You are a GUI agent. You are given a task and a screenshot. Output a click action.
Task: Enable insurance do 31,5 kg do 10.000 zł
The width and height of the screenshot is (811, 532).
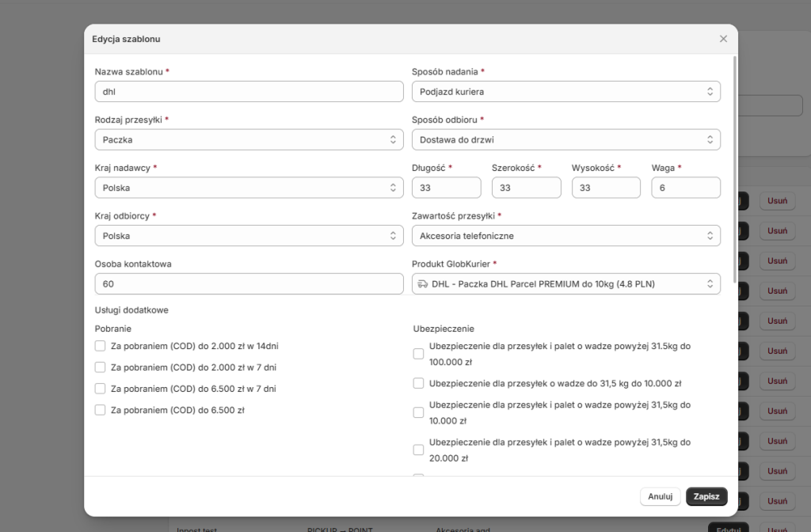(x=418, y=383)
